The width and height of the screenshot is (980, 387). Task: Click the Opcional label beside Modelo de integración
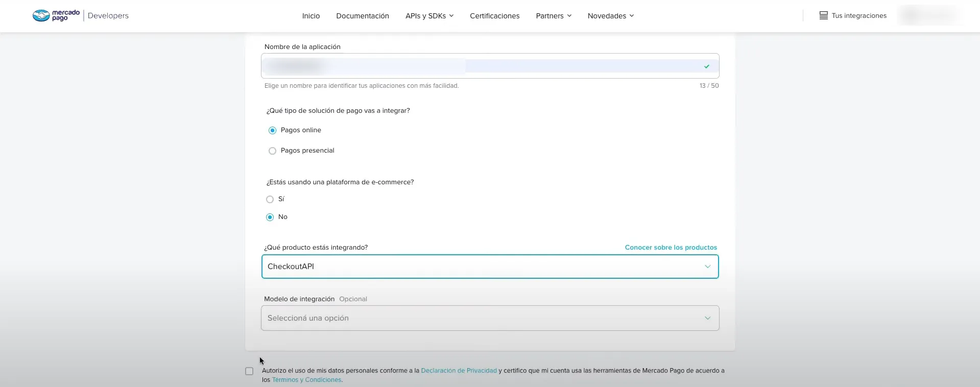click(353, 299)
